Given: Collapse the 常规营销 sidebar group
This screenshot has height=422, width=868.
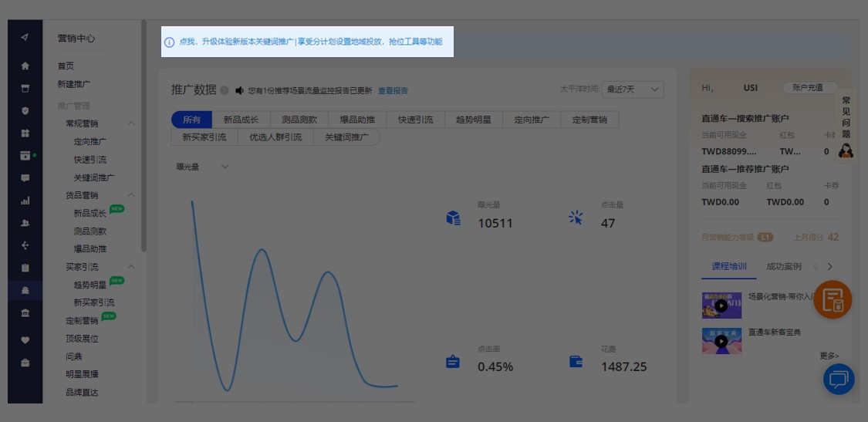Looking at the screenshot, I should [x=130, y=123].
